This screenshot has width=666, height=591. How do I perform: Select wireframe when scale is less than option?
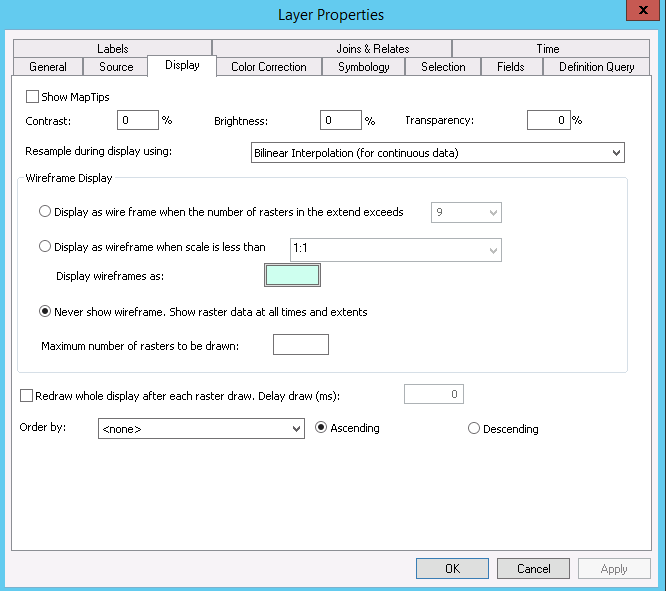(45, 248)
